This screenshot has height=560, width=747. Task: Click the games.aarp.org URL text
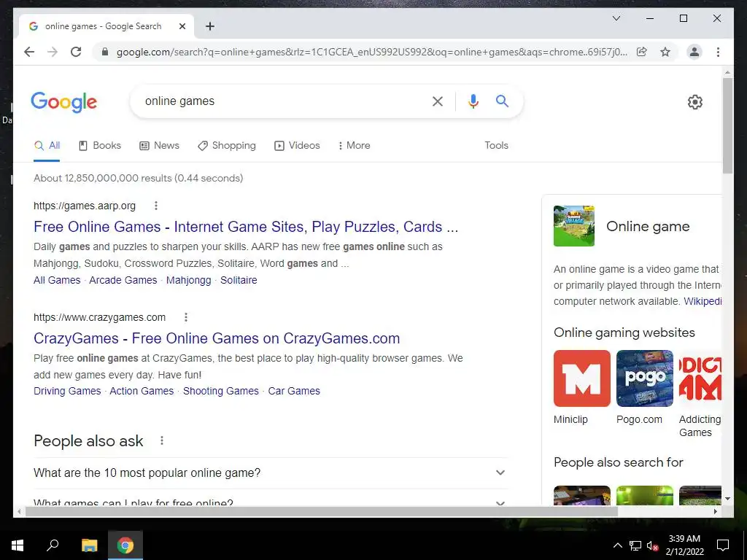point(85,206)
